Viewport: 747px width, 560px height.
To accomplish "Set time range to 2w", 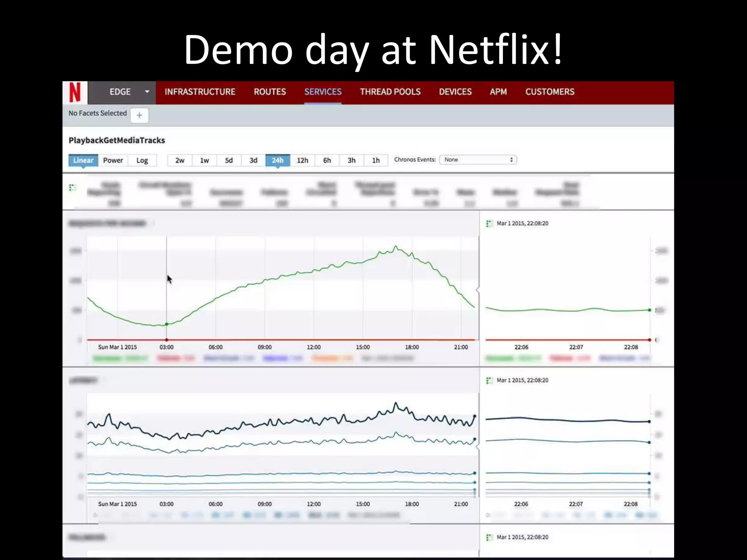I will (x=179, y=160).
